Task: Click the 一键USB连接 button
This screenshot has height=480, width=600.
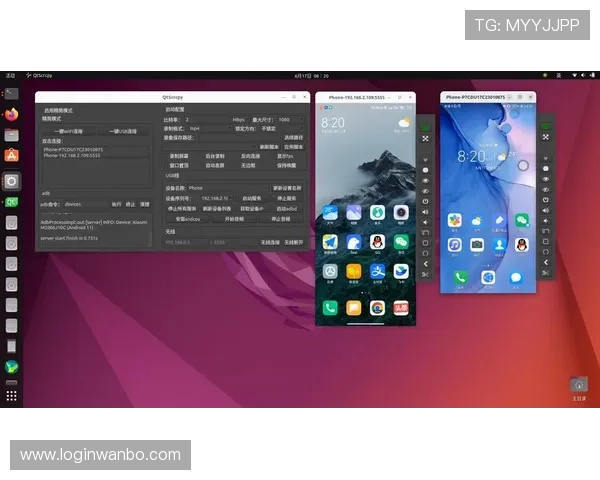Action: [x=123, y=131]
